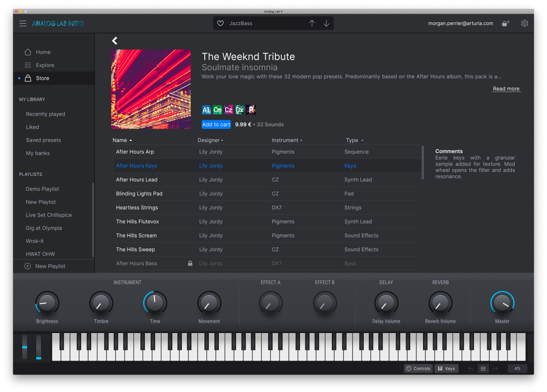Open settings gear icon
Image resolution: width=547 pixels, height=392 pixels.
click(x=525, y=23)
